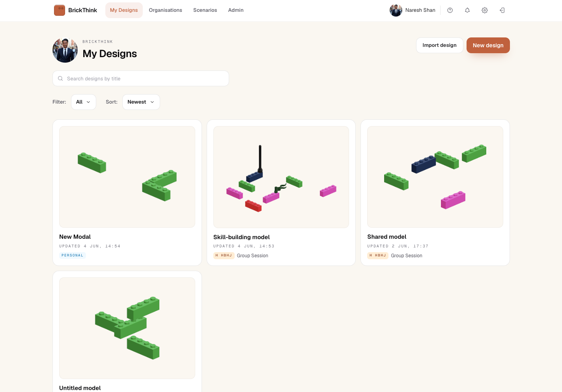Open Untitled model thumbnail
Screen dimensions: 562x392
click(x=127, y=328)
